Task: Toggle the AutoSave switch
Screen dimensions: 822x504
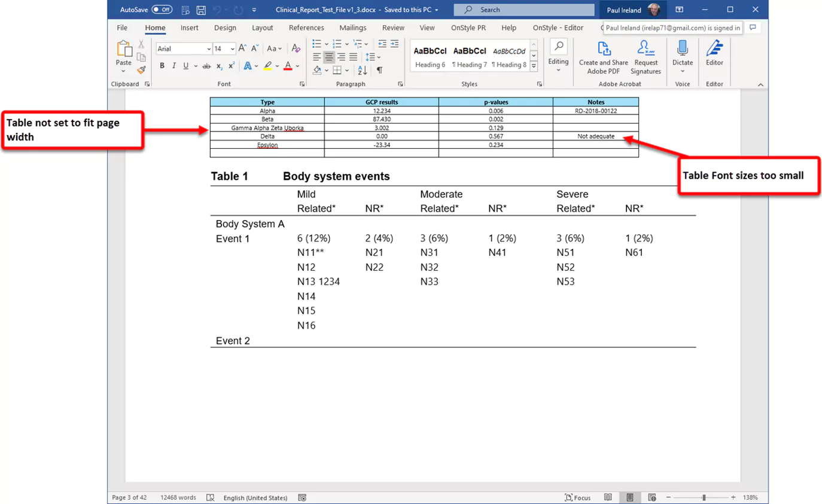Action: click(x=162, y=10)
